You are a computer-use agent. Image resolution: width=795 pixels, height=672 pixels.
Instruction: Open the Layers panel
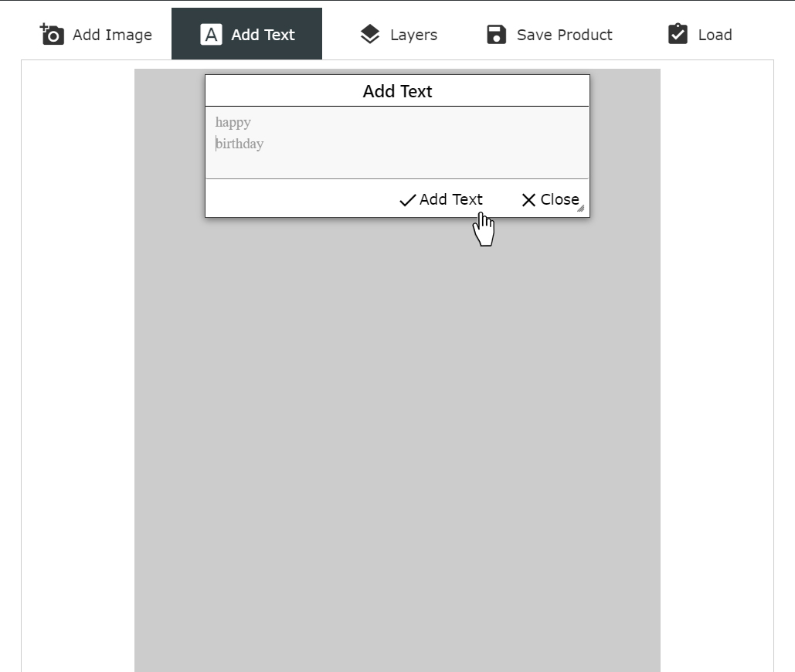click(399, 34)
